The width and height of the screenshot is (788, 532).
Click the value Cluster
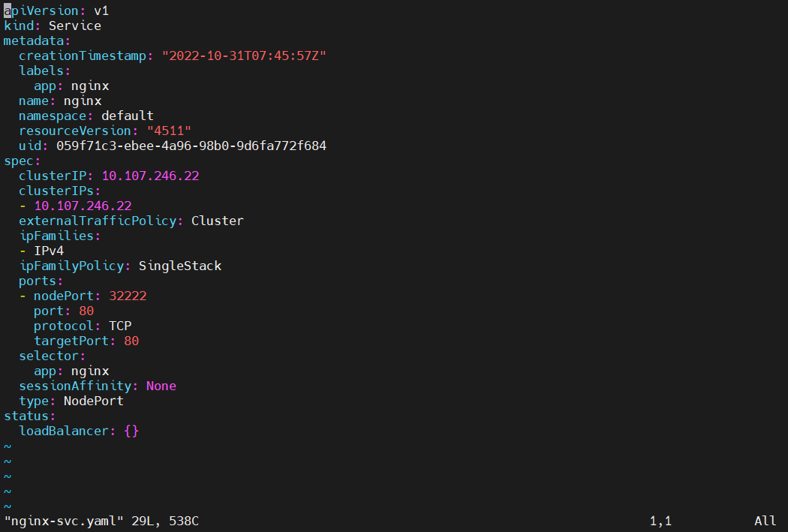pyautogui.click(x=218, y=221)
